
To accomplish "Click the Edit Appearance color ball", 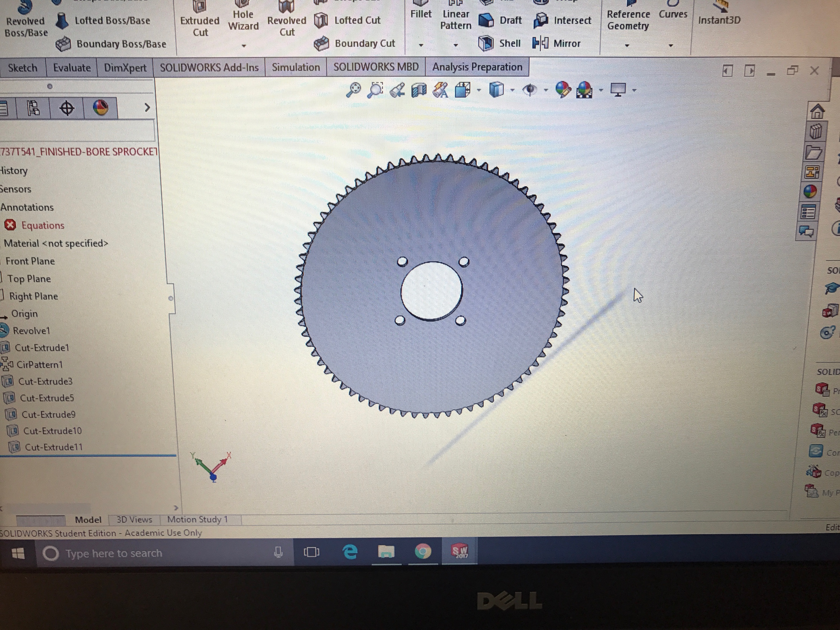I will [563, 90].
